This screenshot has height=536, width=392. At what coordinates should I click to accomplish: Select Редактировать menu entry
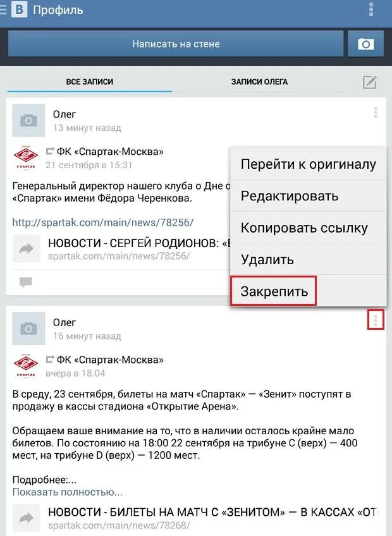(x=309, y=196)
